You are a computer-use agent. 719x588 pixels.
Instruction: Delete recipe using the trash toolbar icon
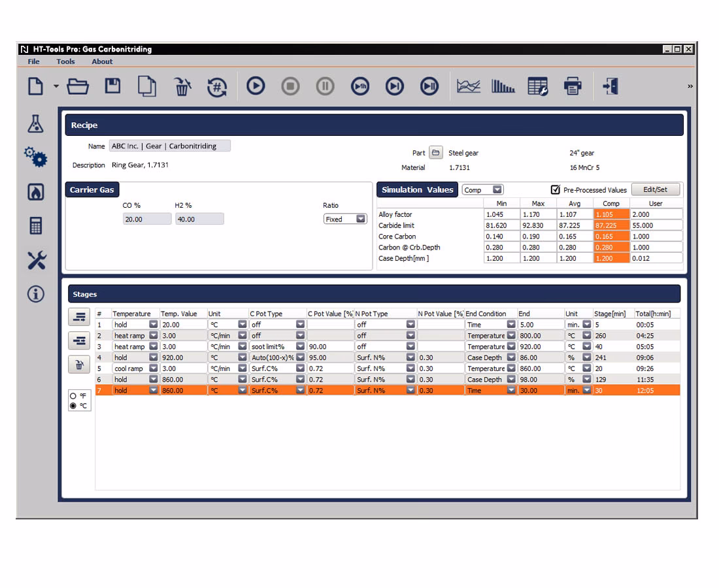(x=182, y=86)
